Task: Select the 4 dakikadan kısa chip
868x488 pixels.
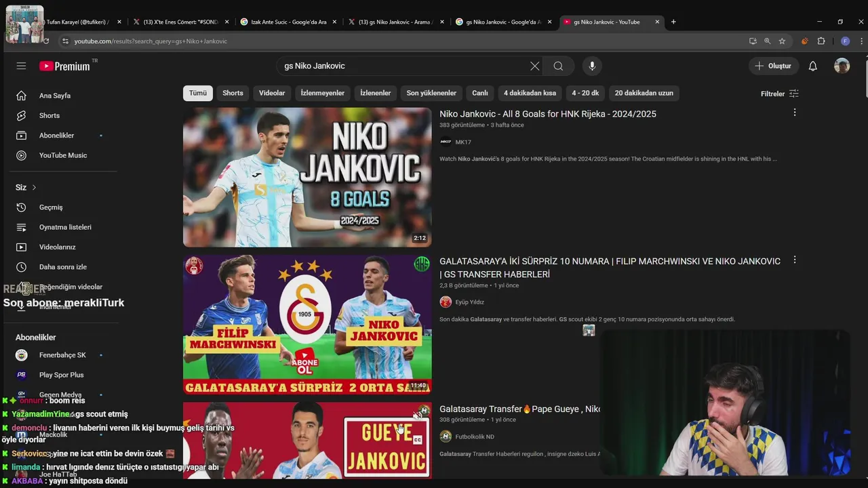Action: 530,93
